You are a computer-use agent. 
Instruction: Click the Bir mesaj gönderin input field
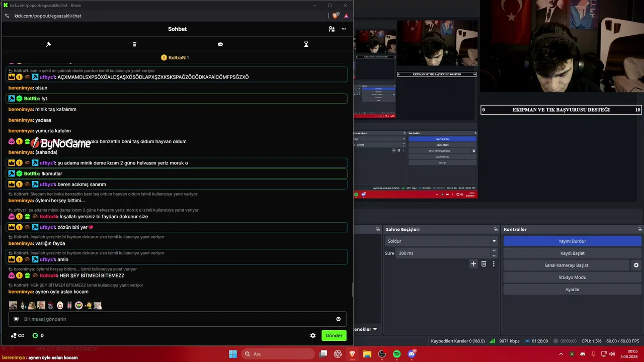(x=178, y=319)
